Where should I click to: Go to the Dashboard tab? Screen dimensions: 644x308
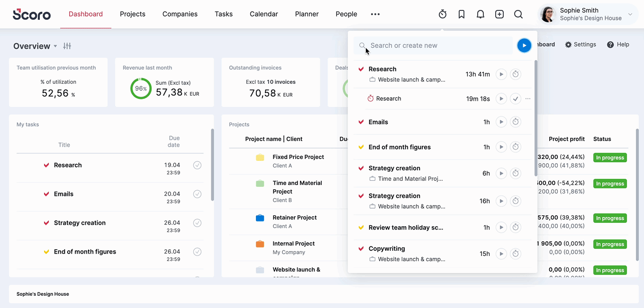[x=86, y=14]
